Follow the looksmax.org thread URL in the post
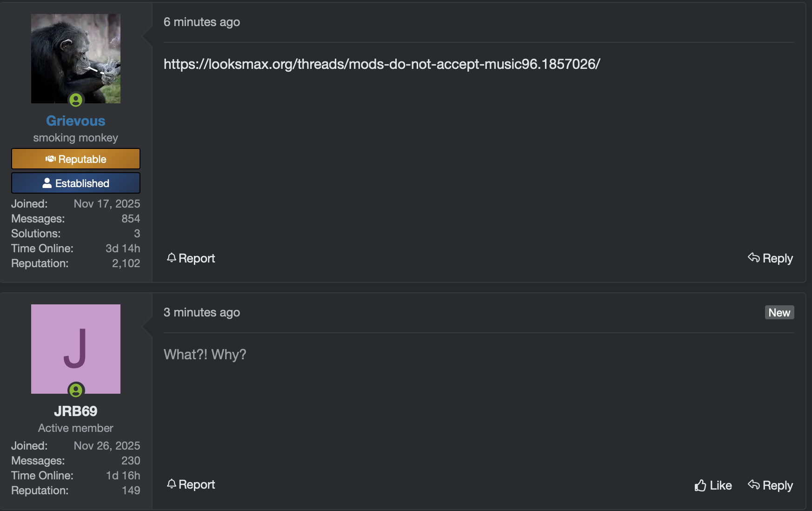Viewport: 812px width, 511px height. click(x=381, y=64)
